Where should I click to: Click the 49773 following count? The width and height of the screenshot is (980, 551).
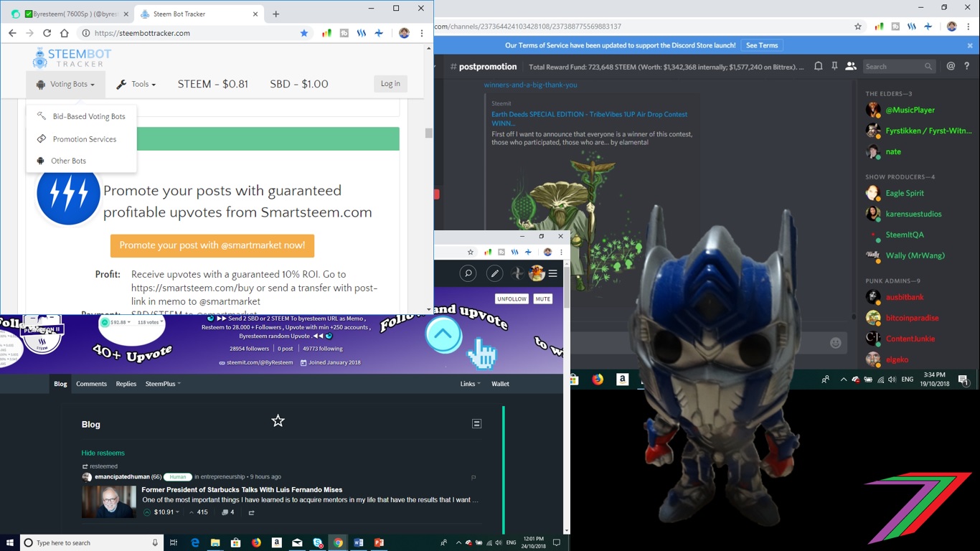[x=323, y=349]
